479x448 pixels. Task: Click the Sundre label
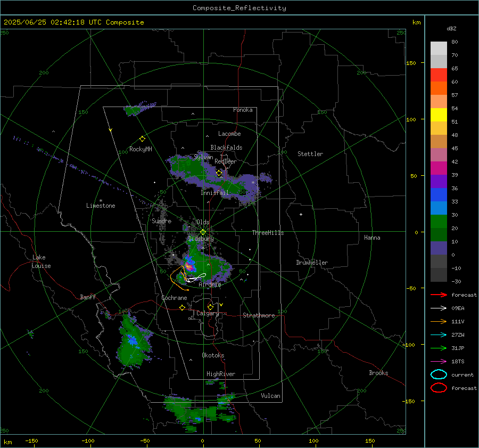(x=161, y=221)
